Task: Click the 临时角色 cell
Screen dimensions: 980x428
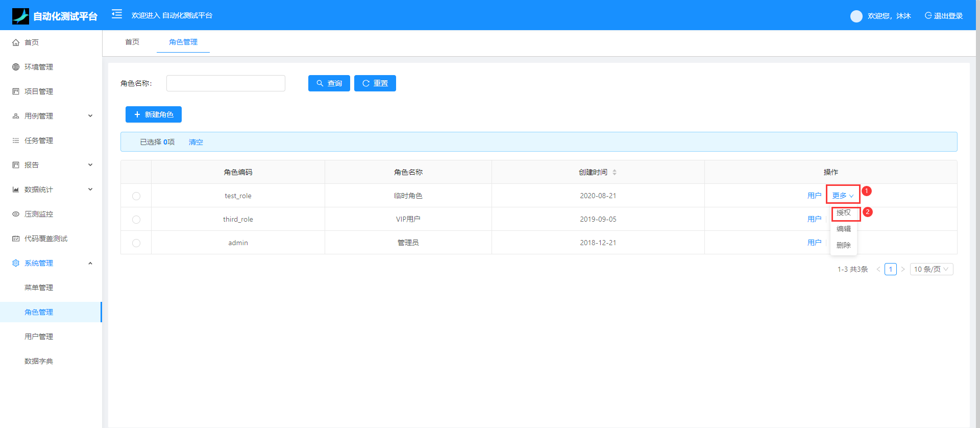Action: point(408,196)
